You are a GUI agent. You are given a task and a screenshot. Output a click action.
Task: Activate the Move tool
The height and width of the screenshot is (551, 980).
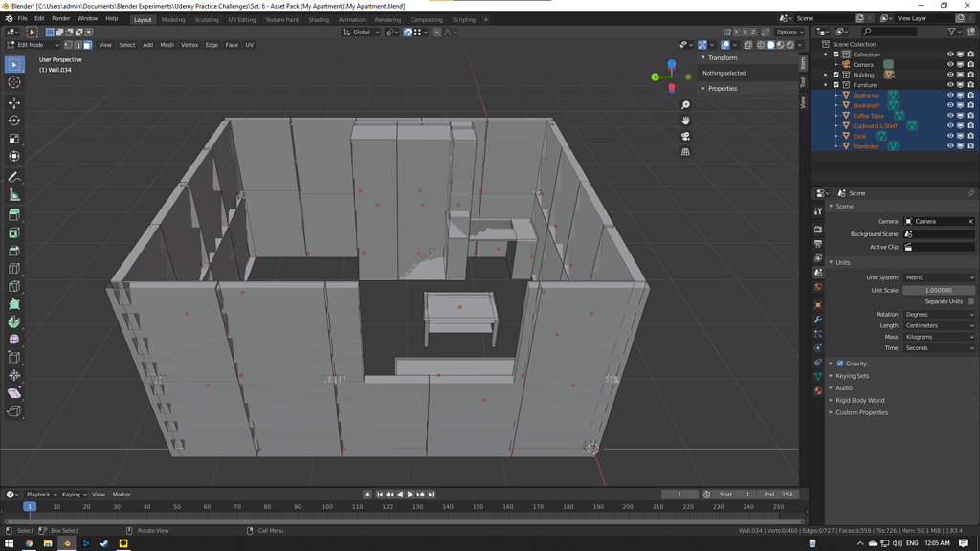click(13, 102)
